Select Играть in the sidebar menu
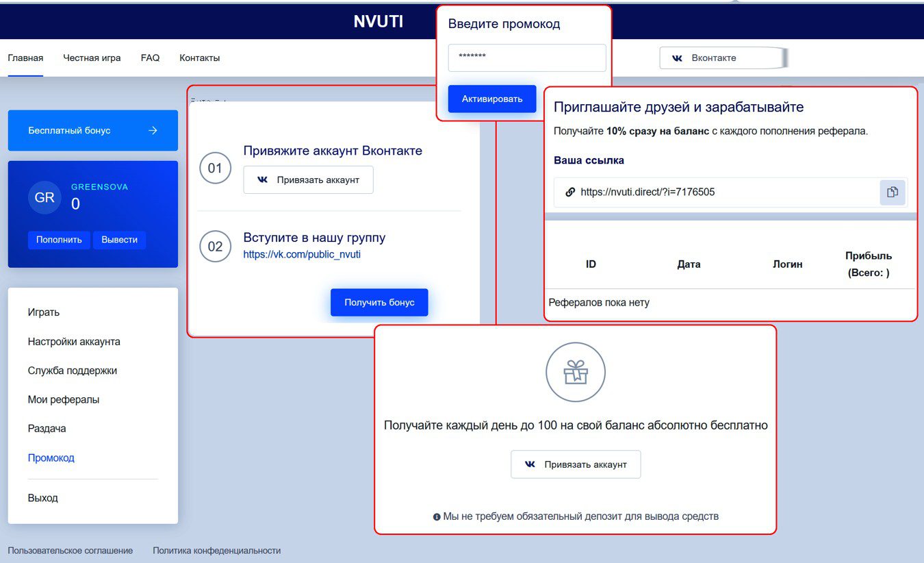924x563 pixels. pyautogui.click(x=44, y=312)
